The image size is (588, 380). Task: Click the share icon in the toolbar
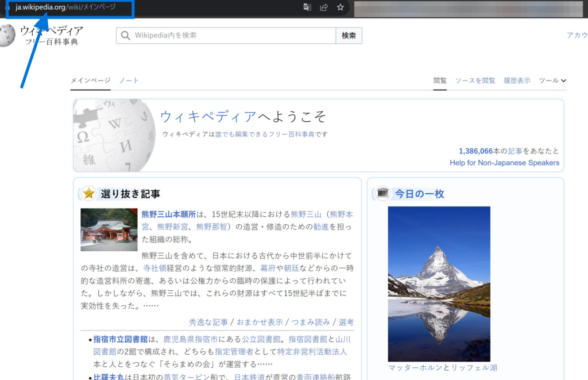coord(324,7)
